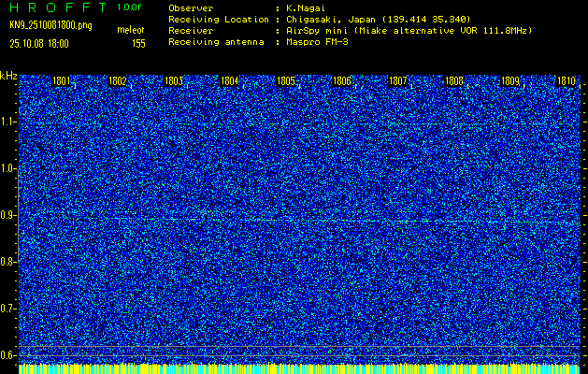The height and width of the screenshot is (374, 588).
Task: Select the 1.0.0f version label
Action: (x=130, y=7)
